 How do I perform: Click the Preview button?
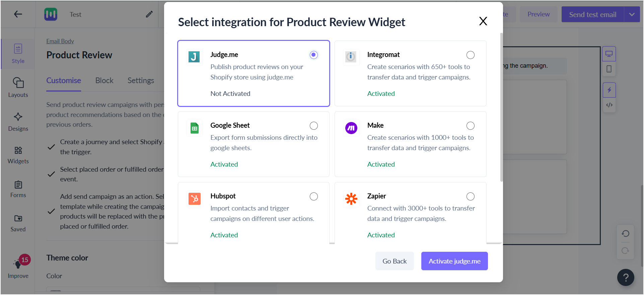point(539,14)
